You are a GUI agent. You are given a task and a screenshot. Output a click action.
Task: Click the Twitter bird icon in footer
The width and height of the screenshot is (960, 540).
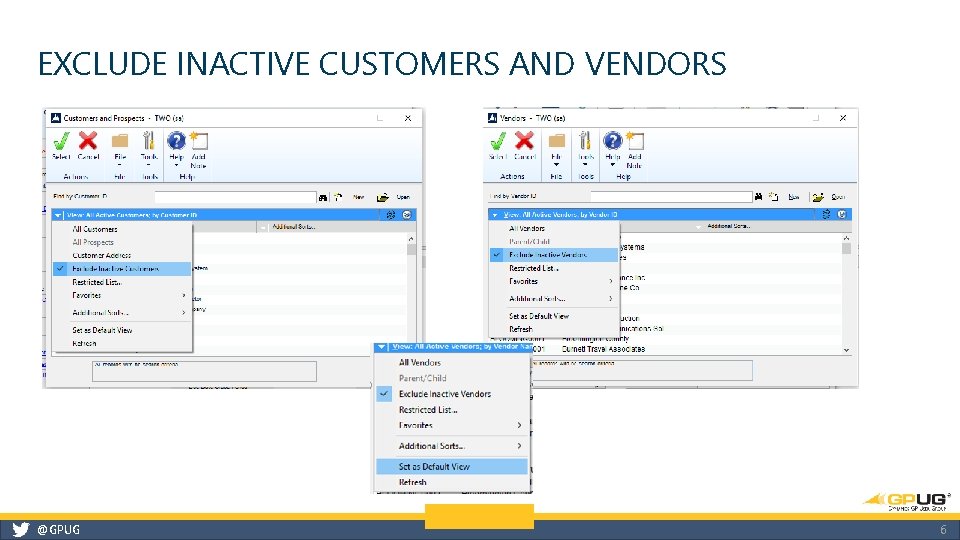[x=21, y=530]
